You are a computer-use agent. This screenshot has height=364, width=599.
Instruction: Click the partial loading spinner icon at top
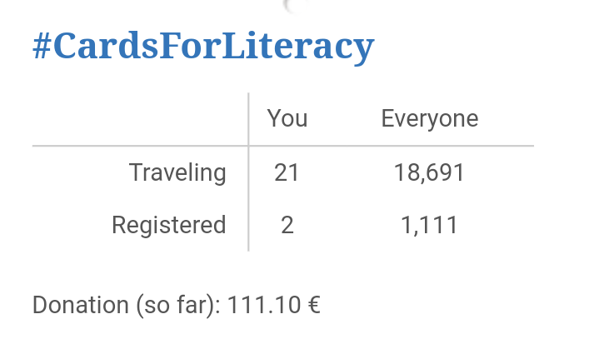[295, 7]
